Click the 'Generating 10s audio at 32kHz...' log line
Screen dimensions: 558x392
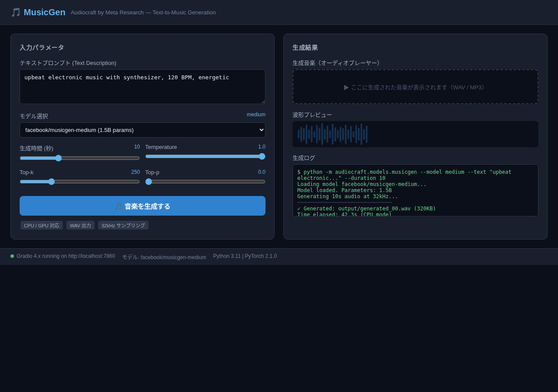click(347, 196)
